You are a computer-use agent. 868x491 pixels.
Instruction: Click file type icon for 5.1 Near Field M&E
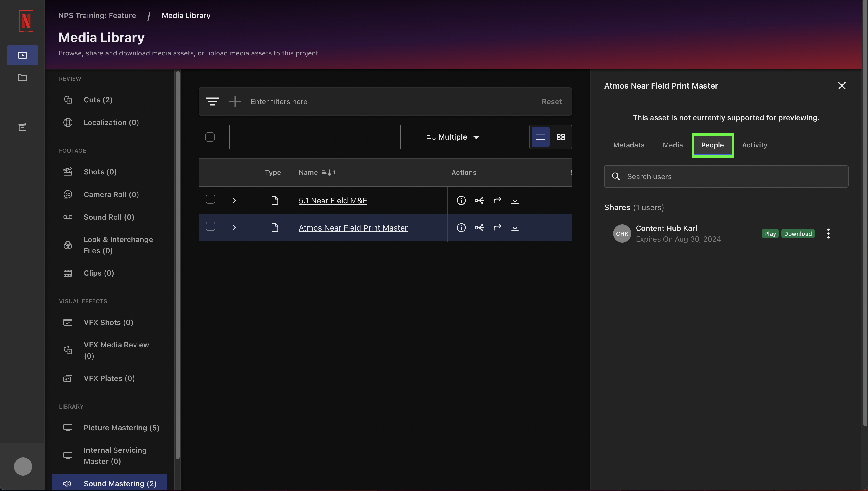(x=275, y=200)
